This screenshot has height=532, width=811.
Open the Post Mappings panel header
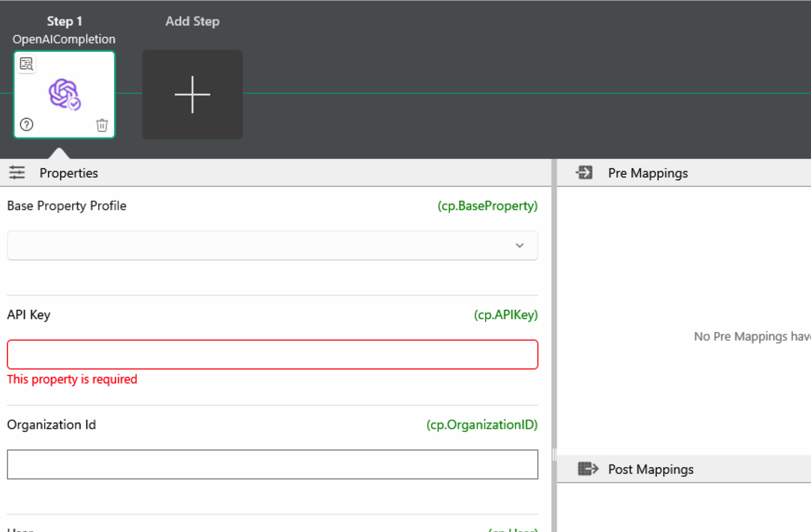[x=650, y=469]
